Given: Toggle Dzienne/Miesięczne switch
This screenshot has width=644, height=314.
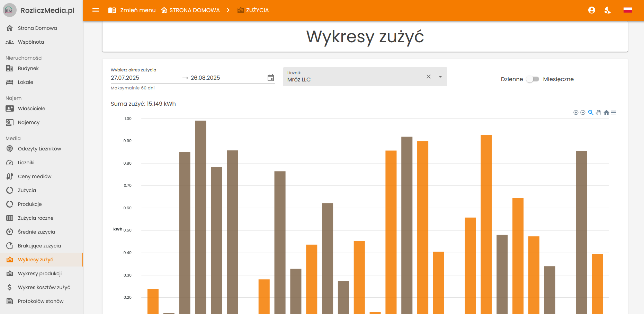Looking at the screenshot, I should tap(533, 79).
